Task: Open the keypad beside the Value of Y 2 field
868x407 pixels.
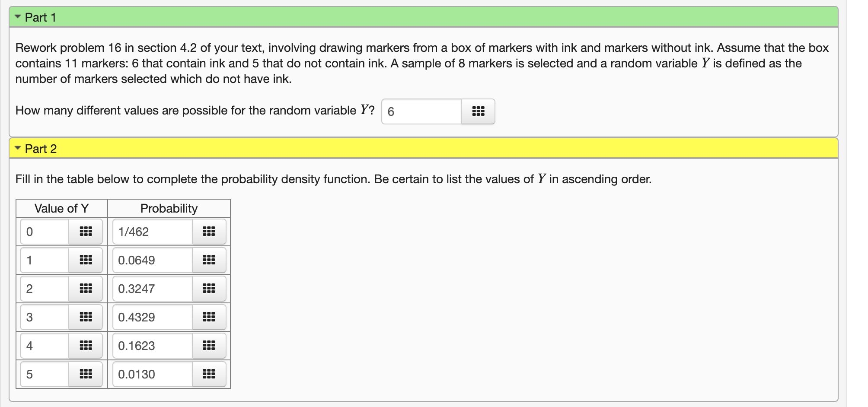Action: [x=86, y=289]
